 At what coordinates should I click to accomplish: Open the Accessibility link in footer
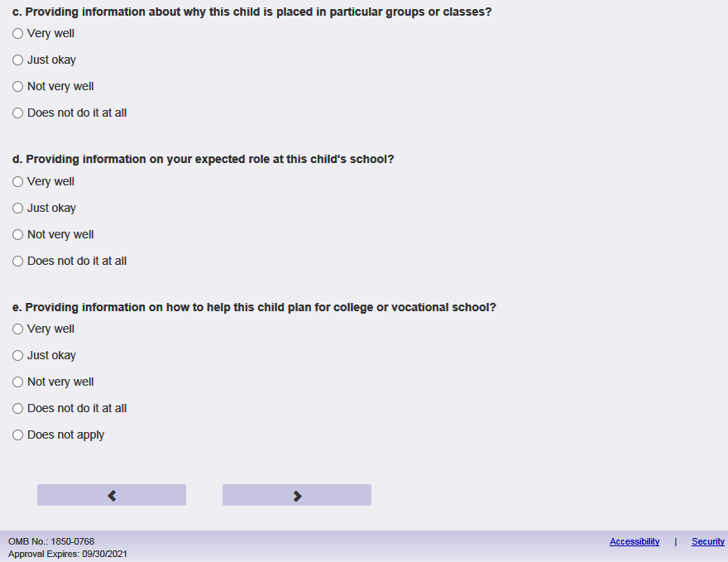pos(635,541)
